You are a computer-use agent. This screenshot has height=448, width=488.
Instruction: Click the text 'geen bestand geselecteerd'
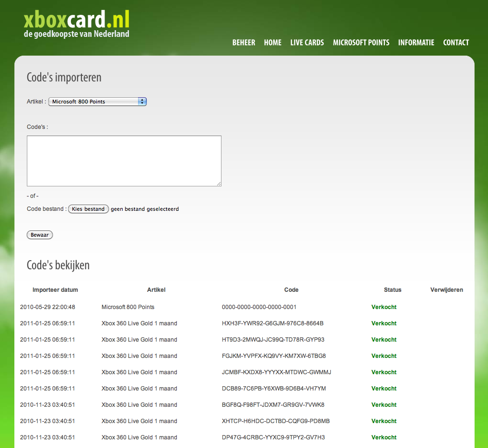coord(145,209)
